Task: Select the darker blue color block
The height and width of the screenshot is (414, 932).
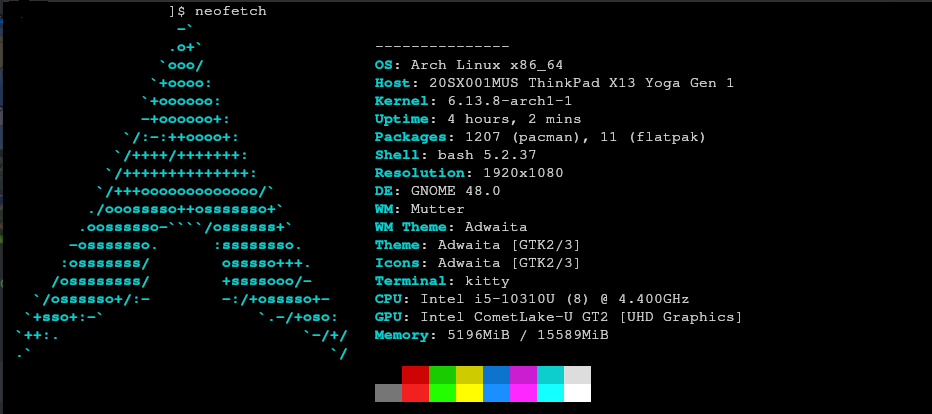Action: click(x=496, y=375)
